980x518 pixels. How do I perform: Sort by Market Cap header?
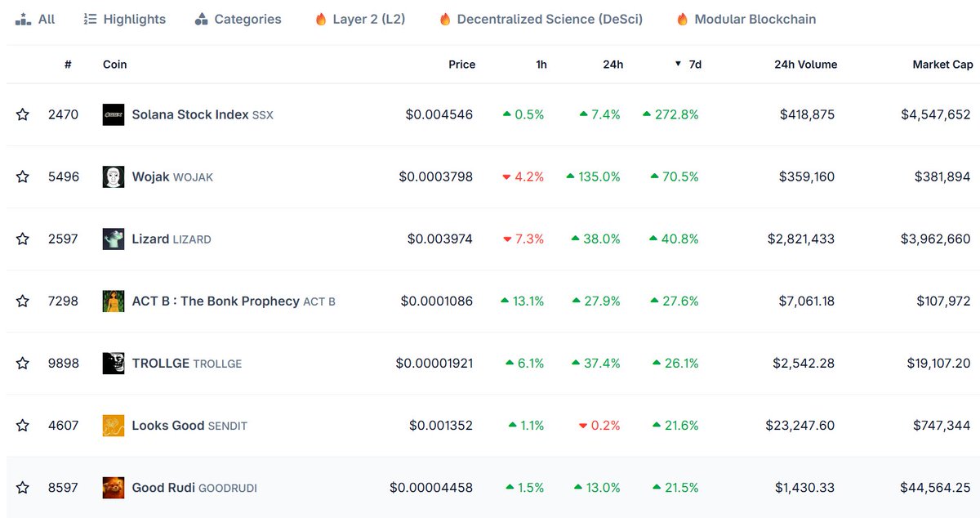(942, 65)
